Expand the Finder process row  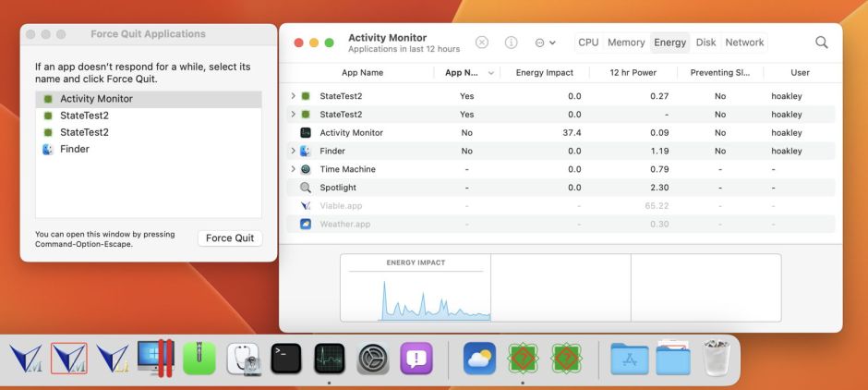(294, 151)
